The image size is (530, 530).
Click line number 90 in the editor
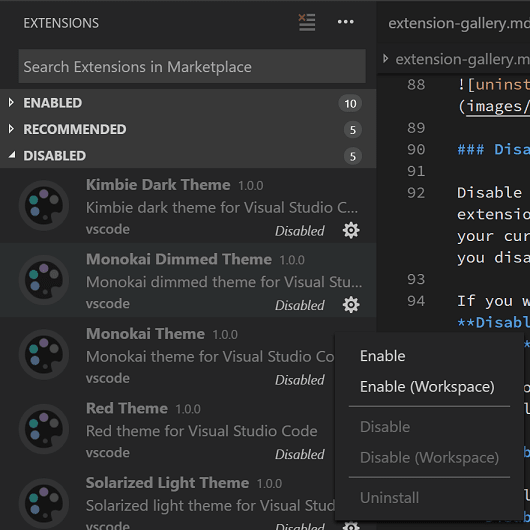tap(416, 149)
